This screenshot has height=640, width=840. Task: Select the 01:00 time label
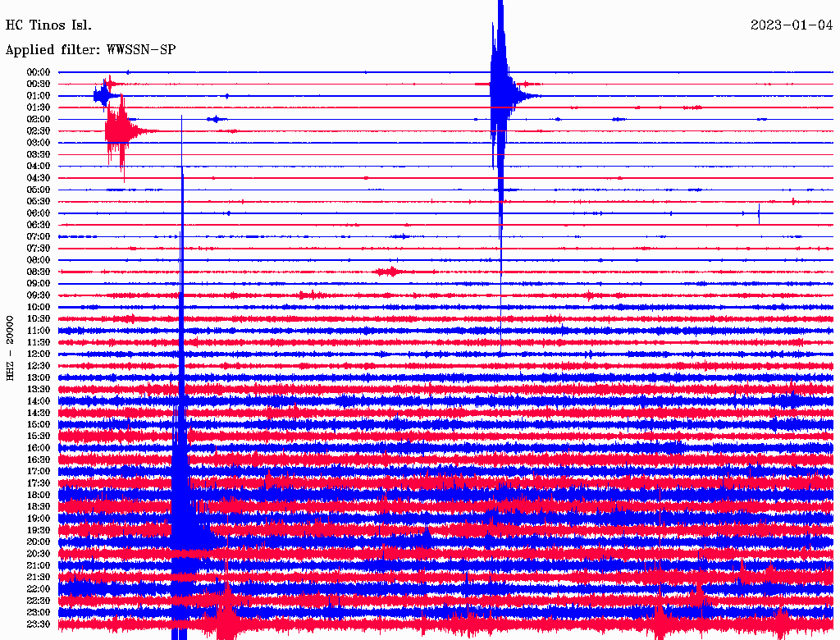click(x=39, y=96)
